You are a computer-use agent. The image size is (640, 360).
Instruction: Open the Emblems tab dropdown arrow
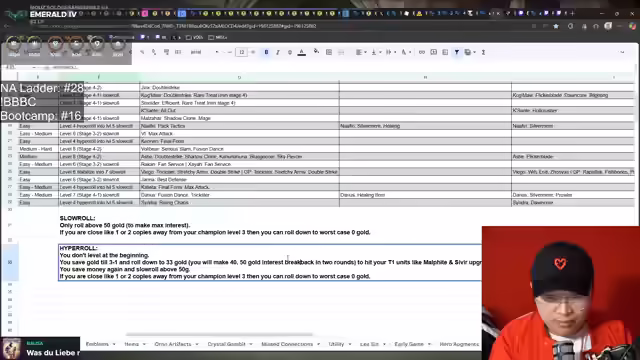pos(114,344)
